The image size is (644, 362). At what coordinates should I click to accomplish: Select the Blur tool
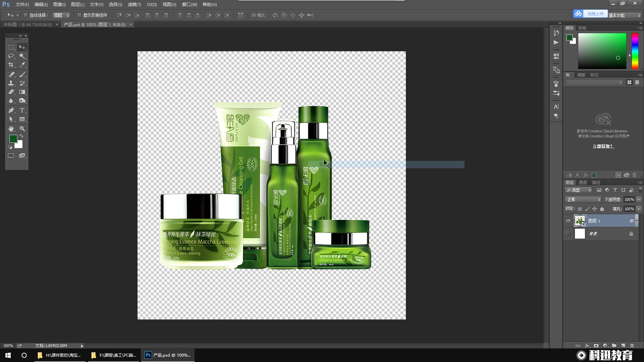pos(11,101)
